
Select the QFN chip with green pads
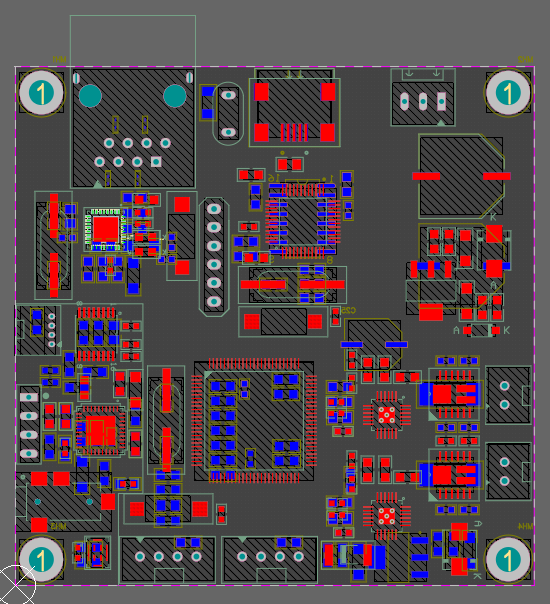pyautogui.click(x=106, y=230)
